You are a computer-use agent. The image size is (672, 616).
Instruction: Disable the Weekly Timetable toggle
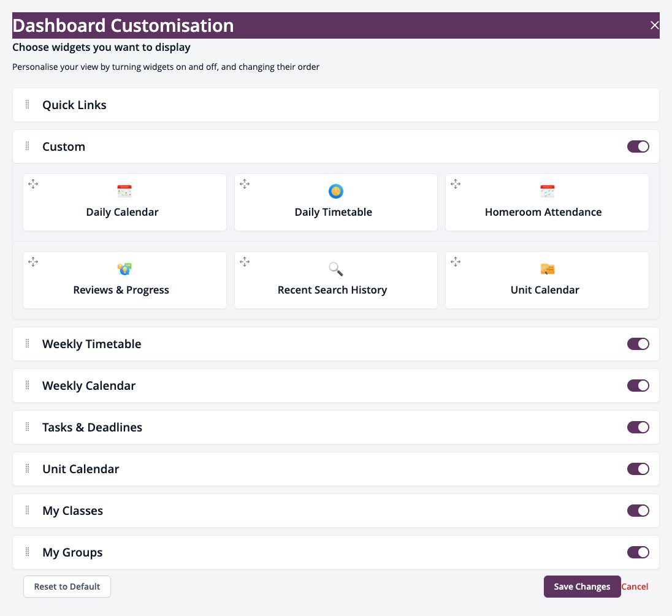pos(638,344)
